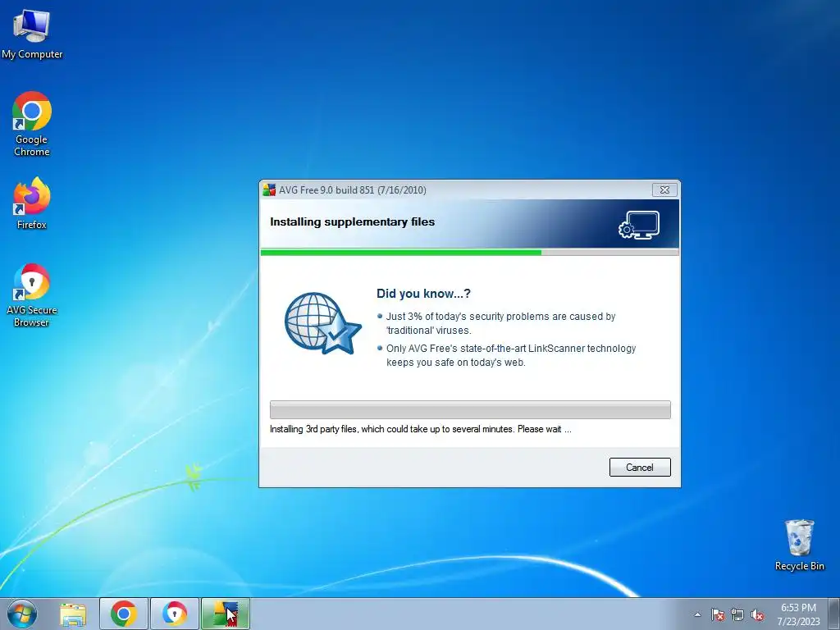The height and width of the screenshot is (630, 840).
Task: Select the AVG Secure Browser desktop shortcut
Action: (x=32, y=294)
